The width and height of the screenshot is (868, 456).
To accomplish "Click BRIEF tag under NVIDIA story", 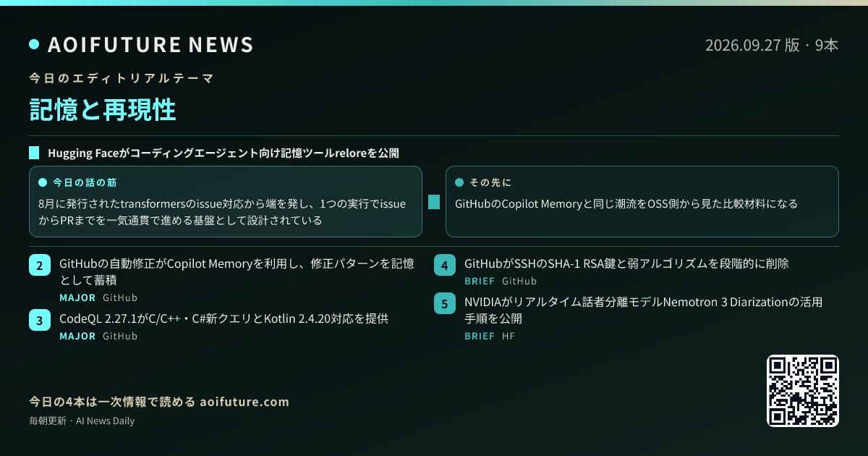I will [x=480, y=336].
